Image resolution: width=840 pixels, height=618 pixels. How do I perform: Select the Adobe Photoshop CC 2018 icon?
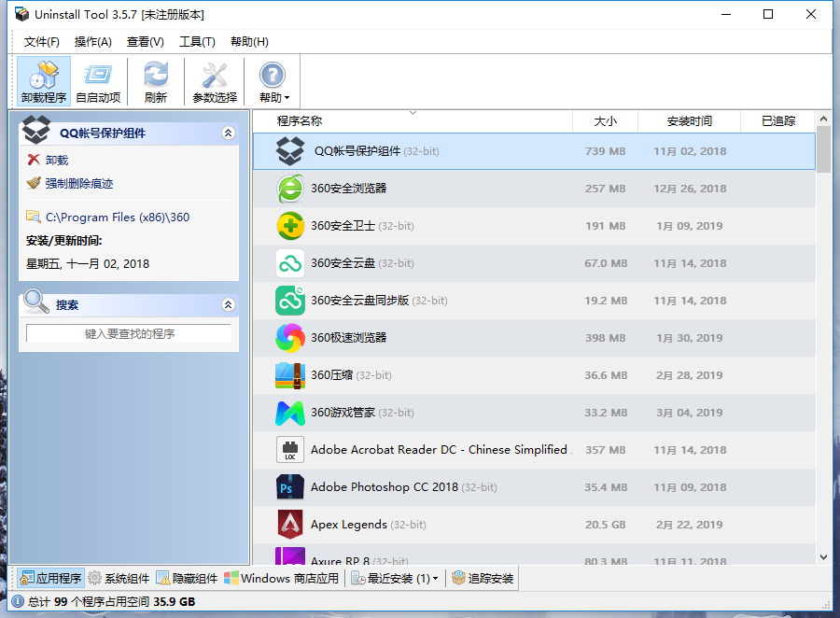tap(290, 487)
